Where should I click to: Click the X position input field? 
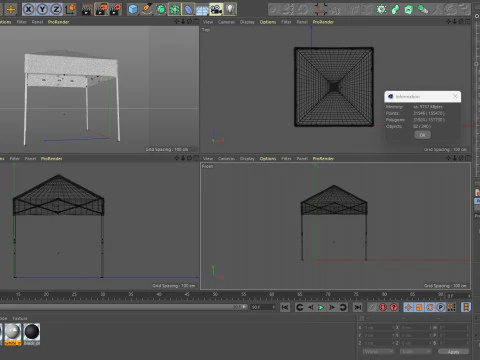click(378, 328)
